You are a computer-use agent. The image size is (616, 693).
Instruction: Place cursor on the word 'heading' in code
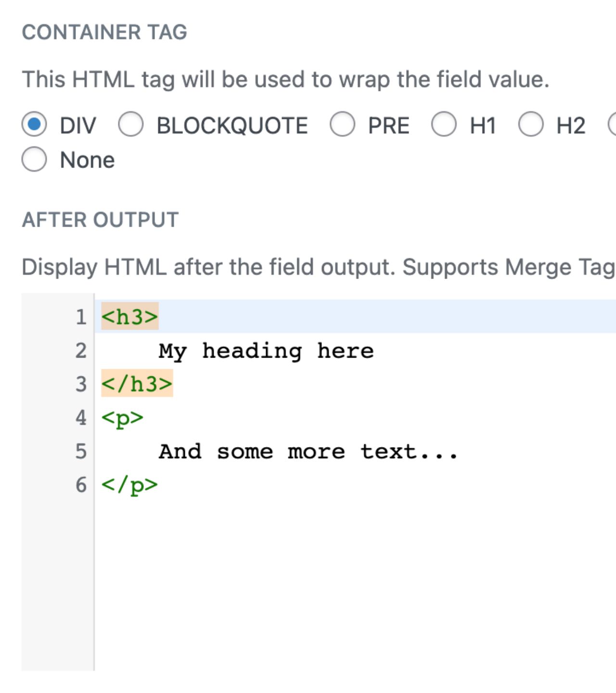[252, 351]
